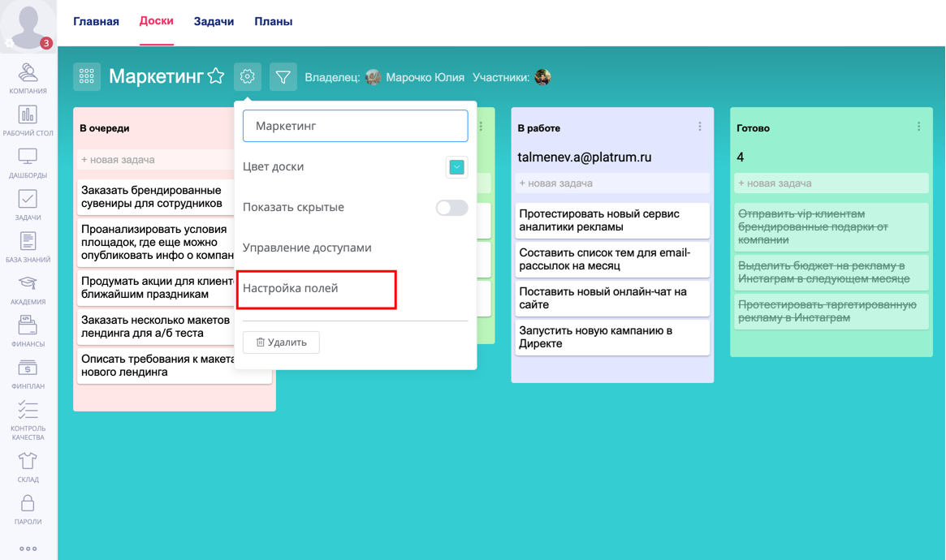Open the more options dots at sidebar bottom
The width and height of the screenshot is (946, 560).
(28, 548)
